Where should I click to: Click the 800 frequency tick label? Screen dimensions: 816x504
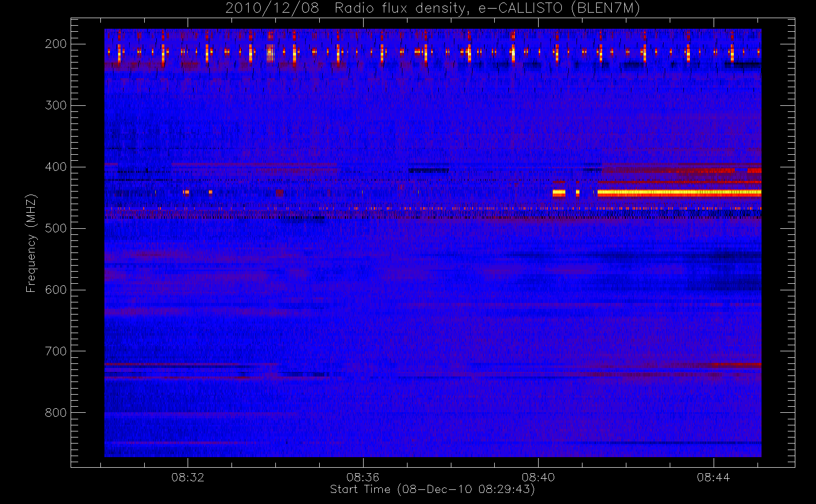pyautogui.click(x=56, y=413)
